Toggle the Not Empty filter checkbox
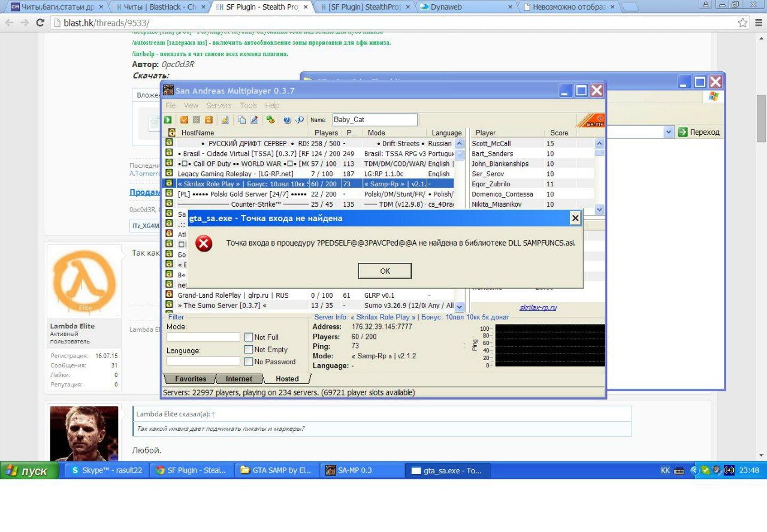 (x=249, y=349)
